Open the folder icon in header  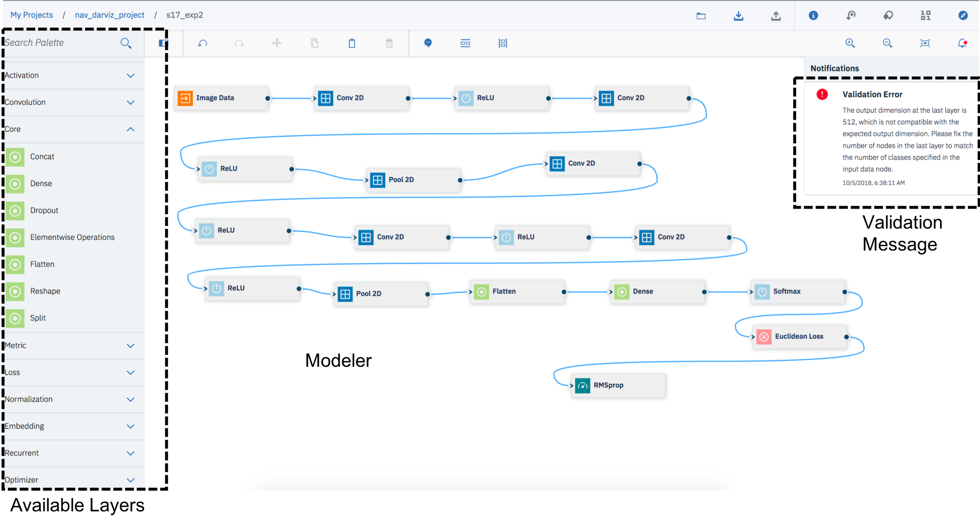click(701, 16)
